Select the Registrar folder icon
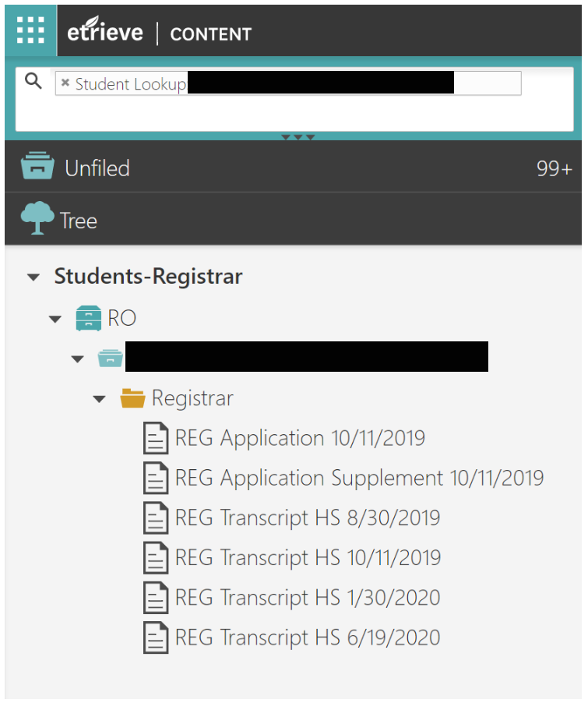This screenshot has width=588, height=703. 132,398
